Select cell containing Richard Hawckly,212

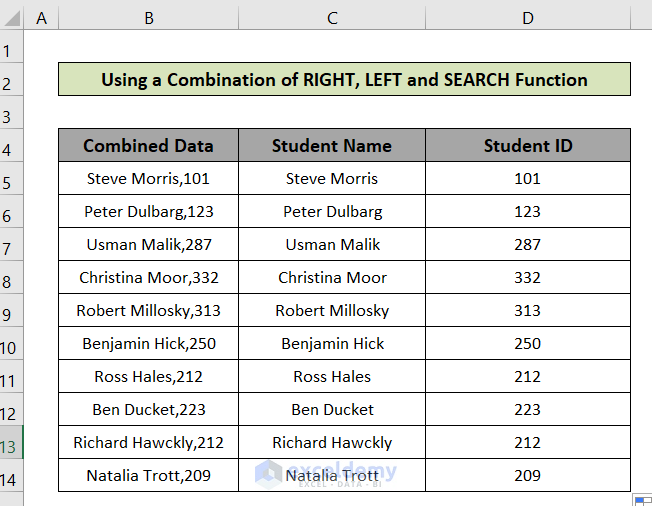[x=148, y=442]
